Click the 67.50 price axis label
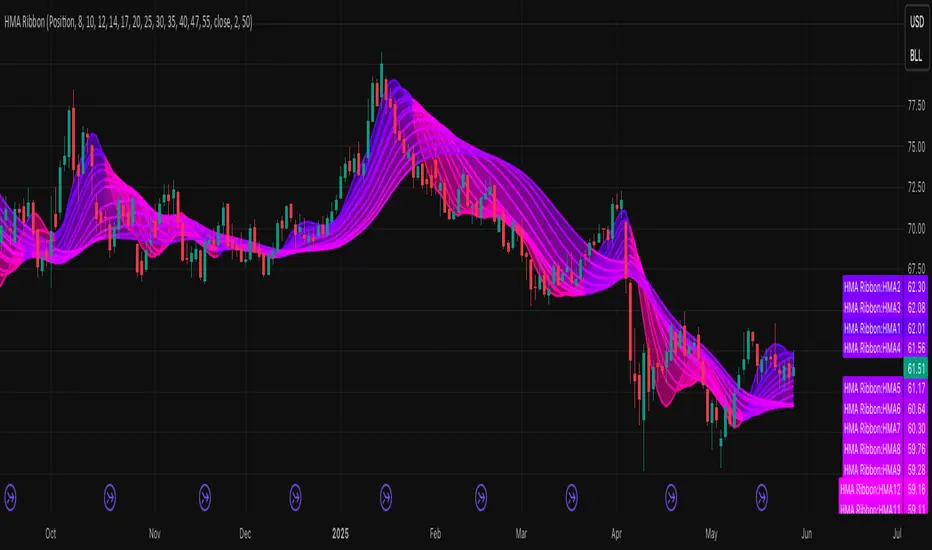Image resolution: width=932 pixels, height=550 pixels. pyautogui.click(x=916, y=269)
